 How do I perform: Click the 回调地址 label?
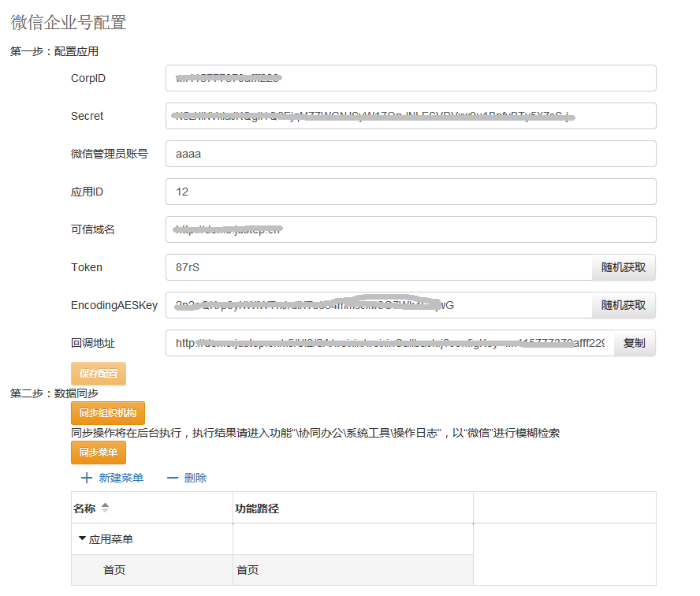tap(93, 343)
